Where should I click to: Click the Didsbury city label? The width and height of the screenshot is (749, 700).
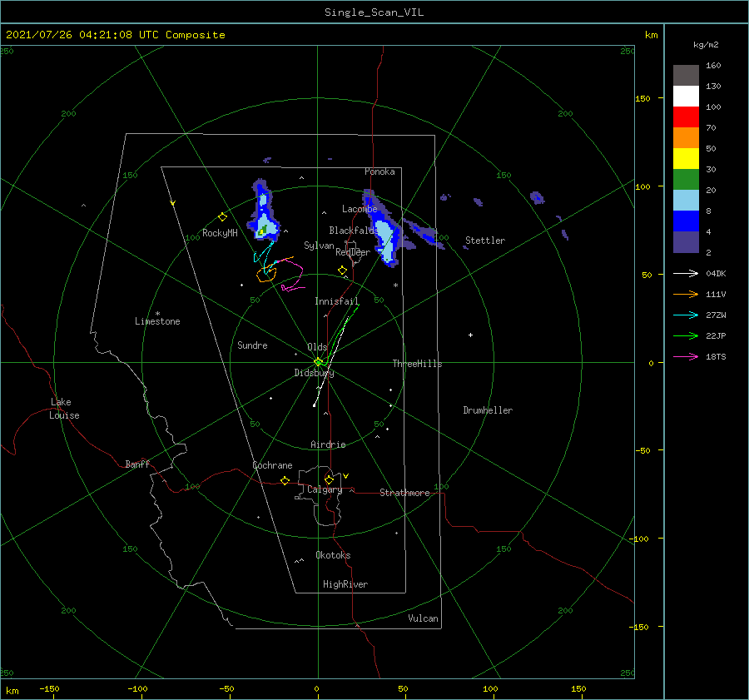coord(314,373)
